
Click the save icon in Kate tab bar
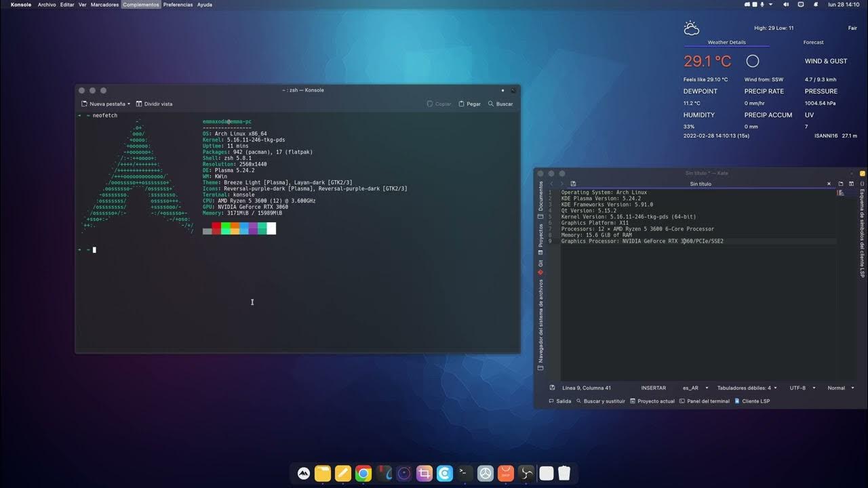(573, 184)
